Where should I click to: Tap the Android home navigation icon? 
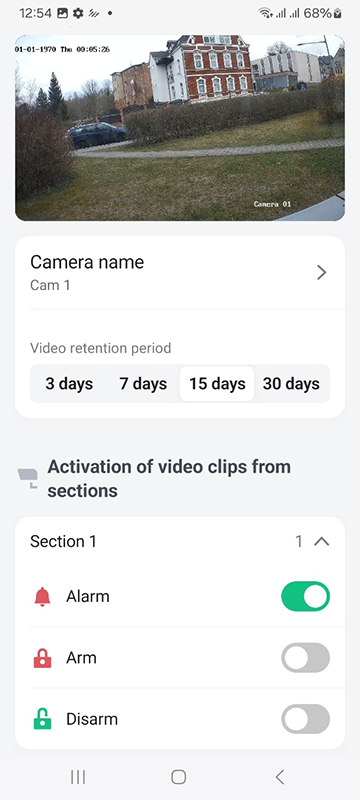tap(178, 777)
